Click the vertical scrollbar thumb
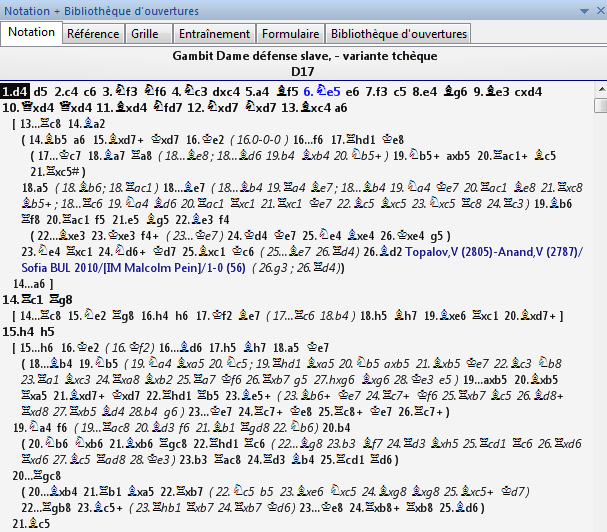 [601, 105]
